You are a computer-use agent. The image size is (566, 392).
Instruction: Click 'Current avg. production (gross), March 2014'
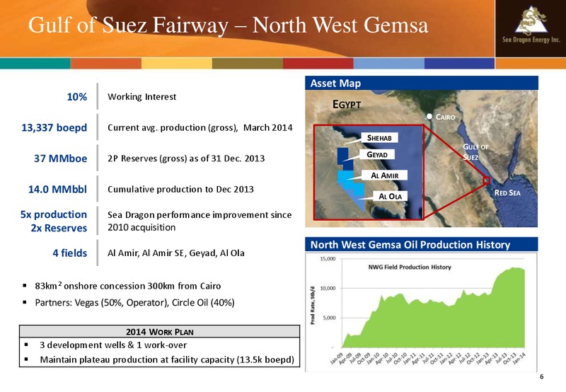pos(200,128)
